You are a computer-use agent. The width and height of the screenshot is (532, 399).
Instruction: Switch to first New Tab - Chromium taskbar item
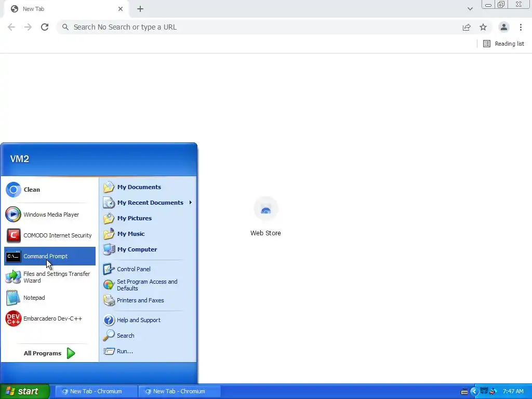96,391
